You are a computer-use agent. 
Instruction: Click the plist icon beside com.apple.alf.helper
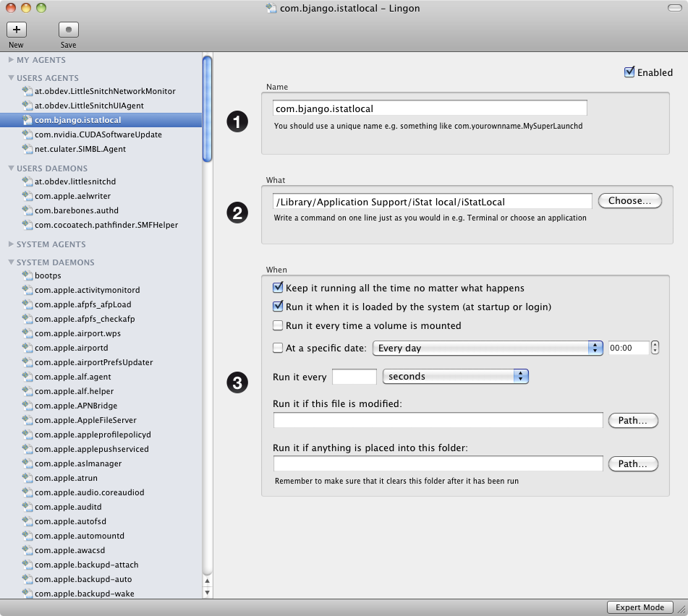(27, 391)
